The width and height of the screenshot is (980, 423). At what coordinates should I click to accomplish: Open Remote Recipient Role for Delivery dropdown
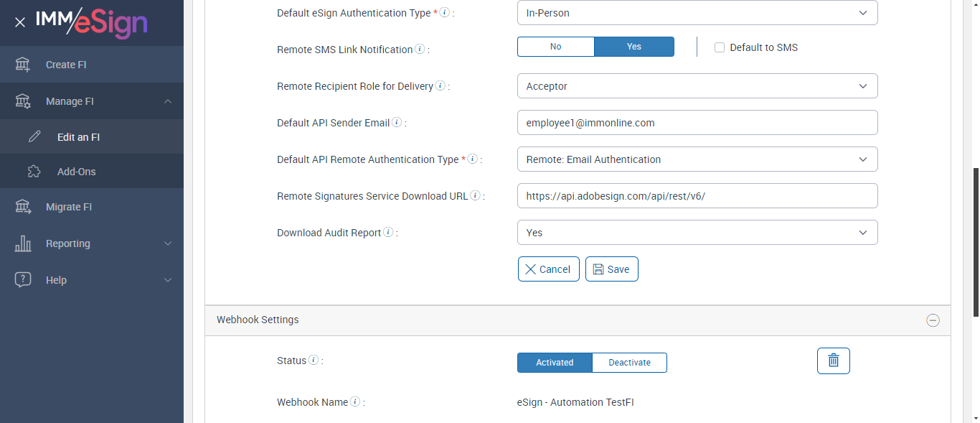pos(697,86)
